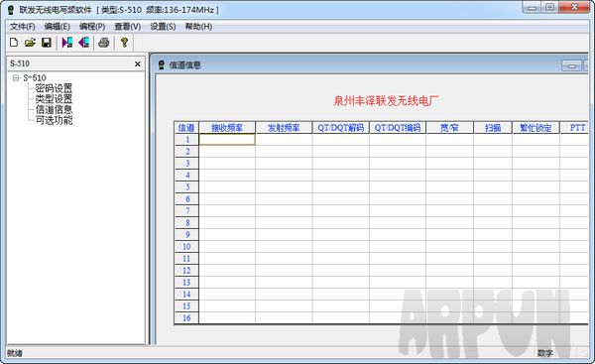Collapse the S-510 tree node
Screen dimensions: 595x364
pyautogui.click(x=16, y=77)
